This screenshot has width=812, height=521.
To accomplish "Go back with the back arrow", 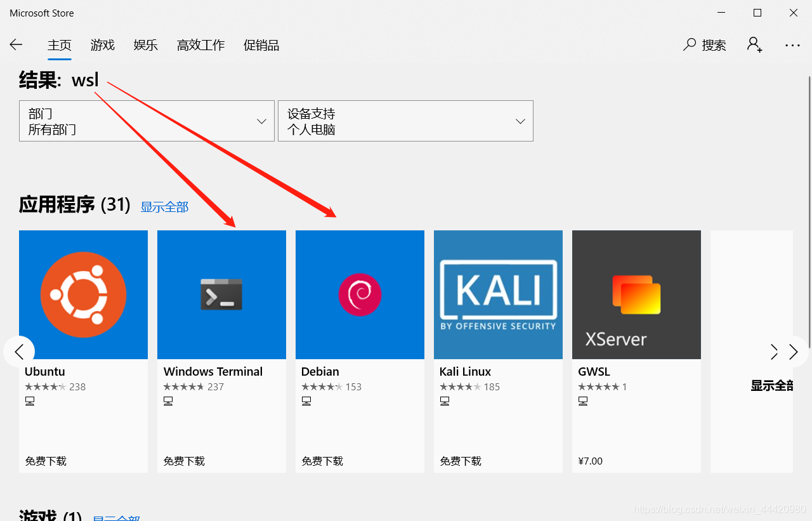I will coord(16,44).
